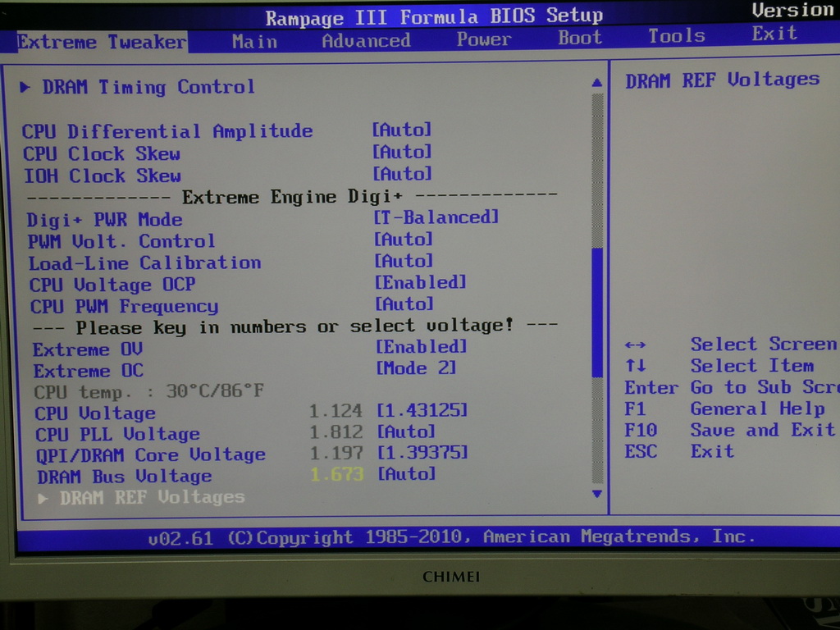
Task: Open the Extreme OC Mode 2 option
Action: (416, 368)
